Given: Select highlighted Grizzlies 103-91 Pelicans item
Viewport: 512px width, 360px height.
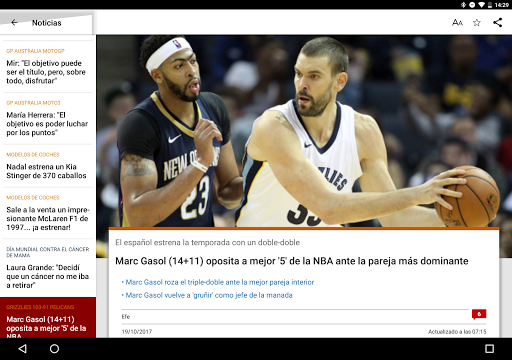Looking at the screenshot, I should 48,318.
